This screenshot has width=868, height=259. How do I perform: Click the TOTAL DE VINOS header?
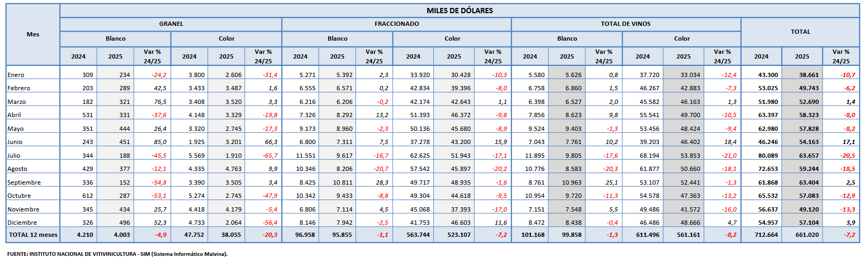point(626,24)
